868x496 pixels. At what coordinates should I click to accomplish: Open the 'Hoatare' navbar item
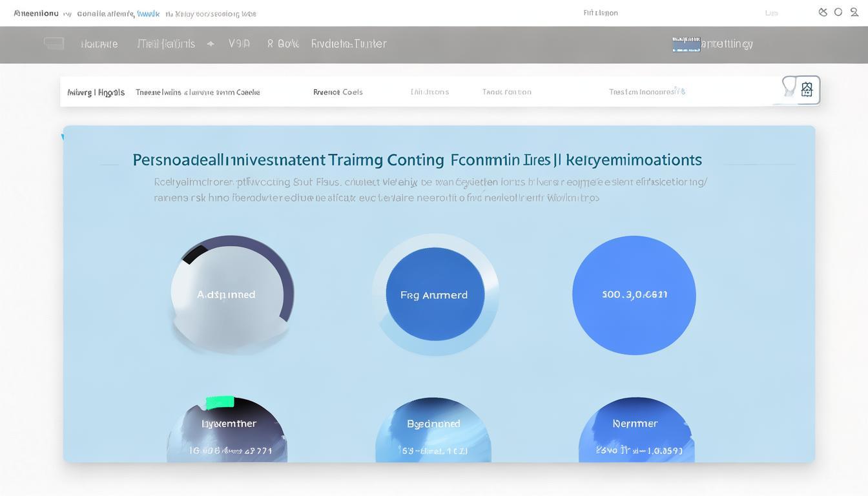(99, 44)
